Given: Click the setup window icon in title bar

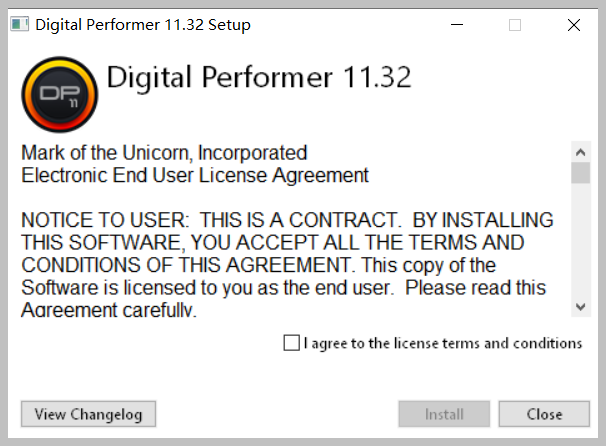Looking at the screenshot, I should pyautogui.click(x=19, y=24).
